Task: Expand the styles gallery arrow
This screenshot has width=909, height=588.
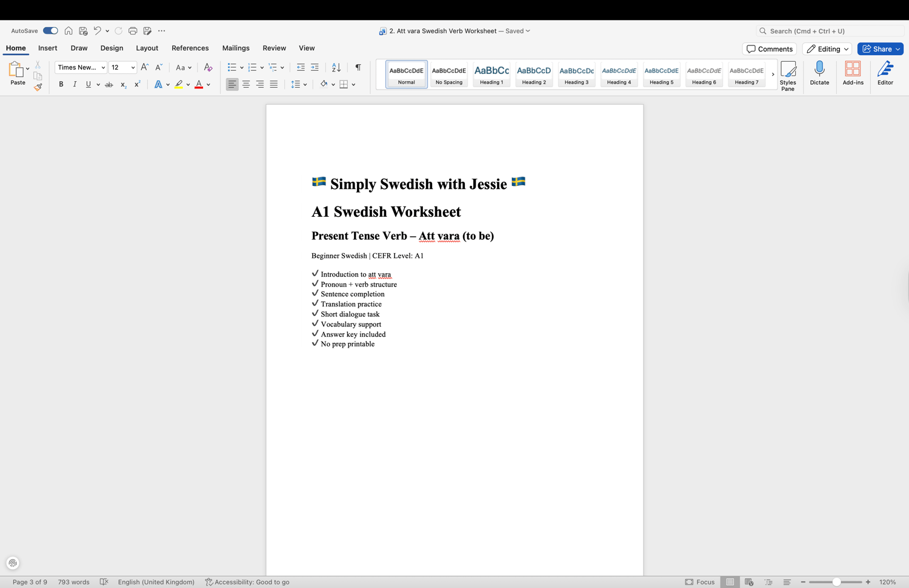Action: coord(773,74)
